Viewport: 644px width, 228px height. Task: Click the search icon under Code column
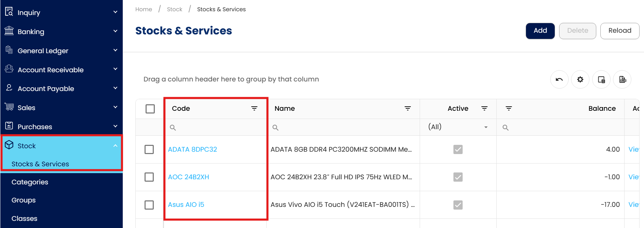173,127
